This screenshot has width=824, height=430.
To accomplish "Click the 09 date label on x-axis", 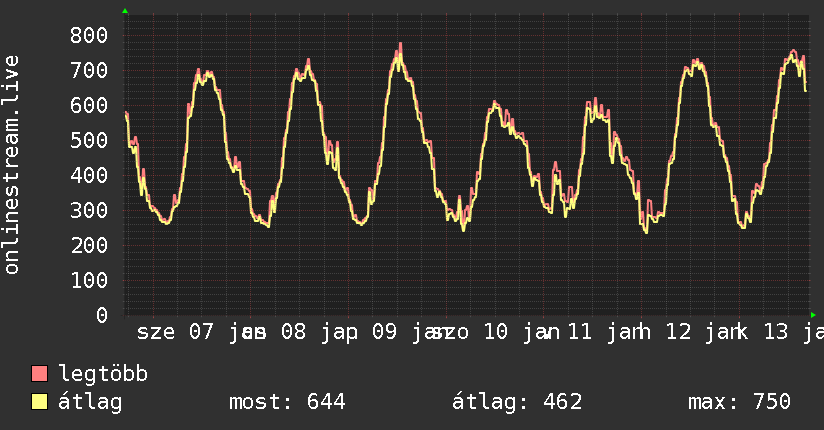I will (x=385, y=332).
